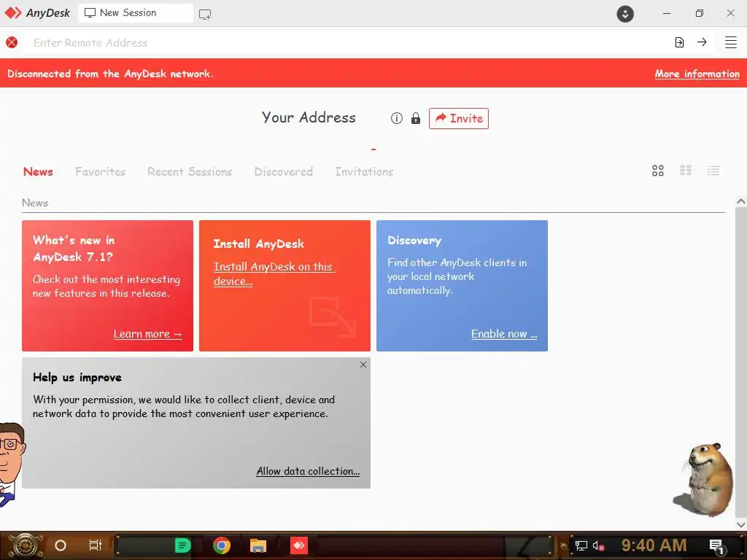Click the Cortana search circle
The width and height of the screenshot is (747, 560).
[61, 545]
